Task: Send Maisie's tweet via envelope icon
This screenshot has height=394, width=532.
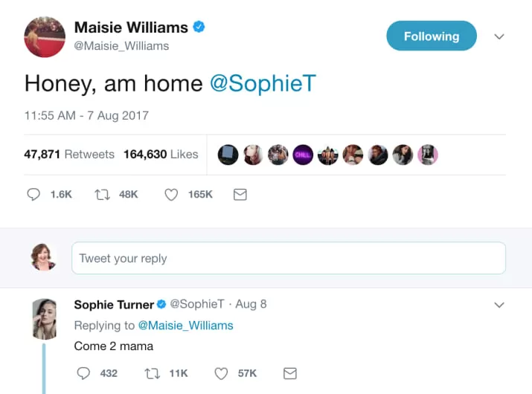Action: (x=240, y=195)
